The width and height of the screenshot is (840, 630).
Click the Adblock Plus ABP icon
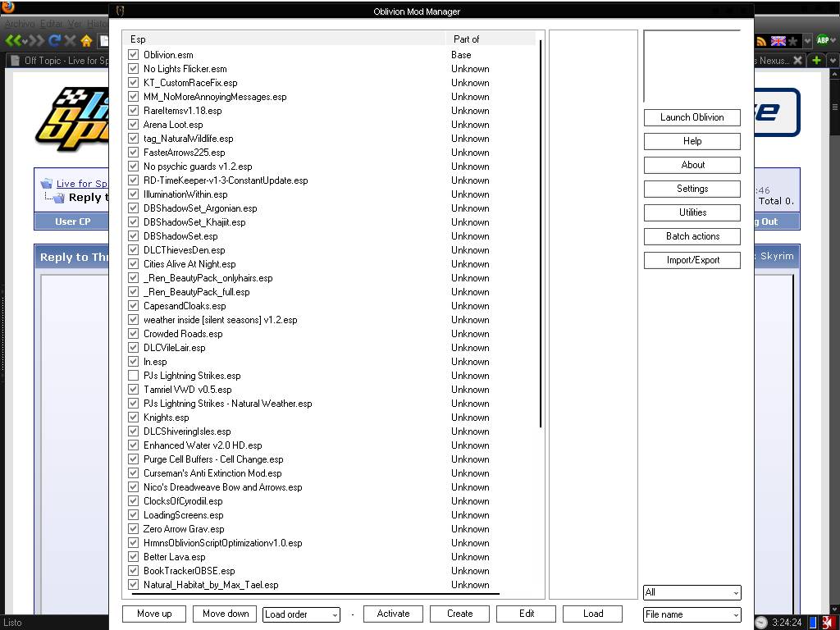click(824, 40)
